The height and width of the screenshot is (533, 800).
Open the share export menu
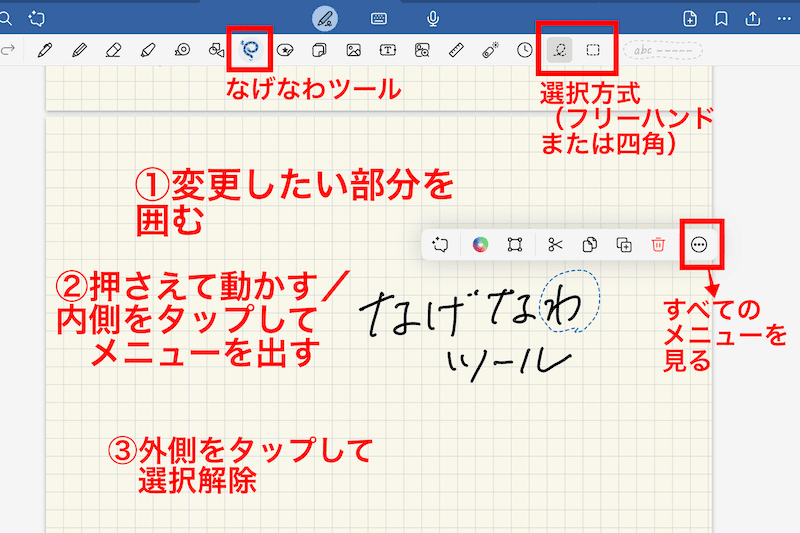point(751,18)
